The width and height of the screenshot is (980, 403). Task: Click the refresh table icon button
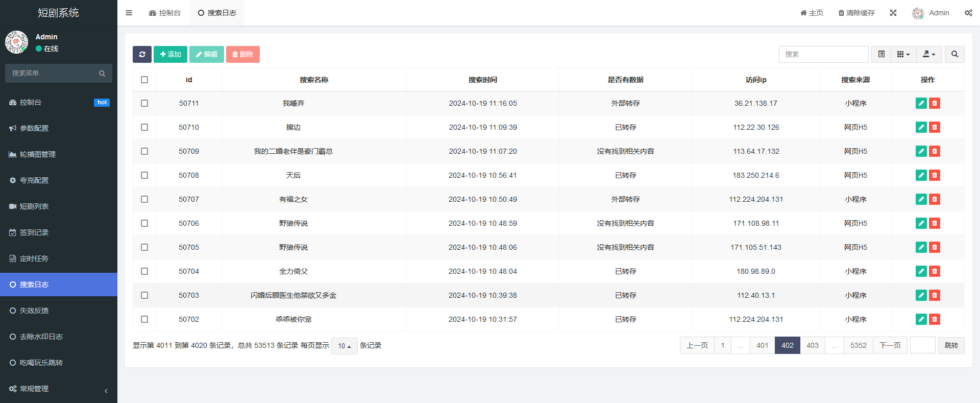[x=142, y=54]
